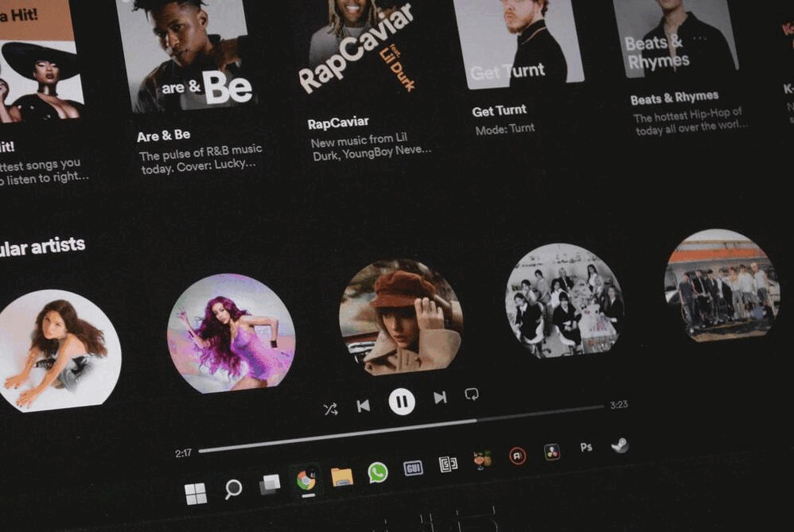Click the Beats & Rhymes title text

pos(675,97)
